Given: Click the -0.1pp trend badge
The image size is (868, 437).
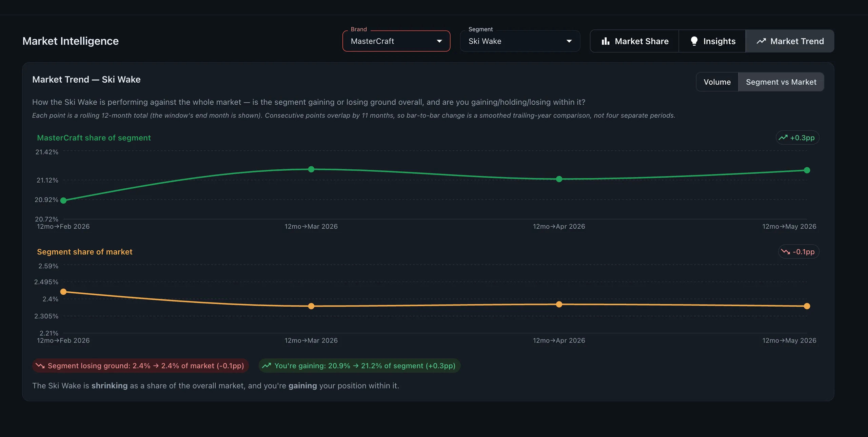Looking at the screenshot, I should click(798, 252).
